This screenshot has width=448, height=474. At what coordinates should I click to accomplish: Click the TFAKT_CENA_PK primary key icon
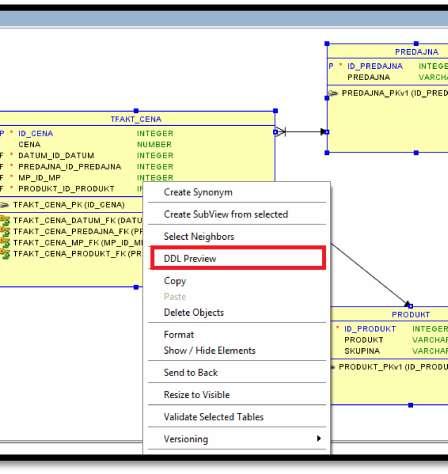point(4,205)
